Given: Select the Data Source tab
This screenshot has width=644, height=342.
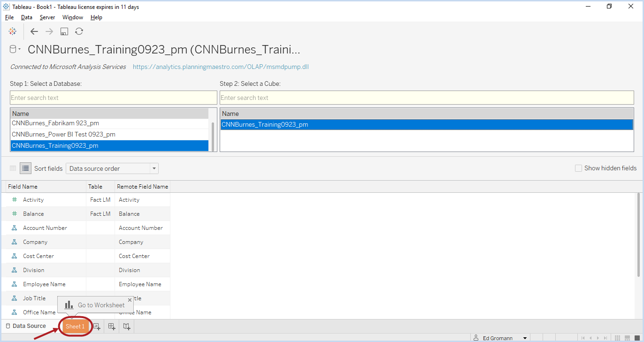Looking at the screenshot, I should (26, 326).
